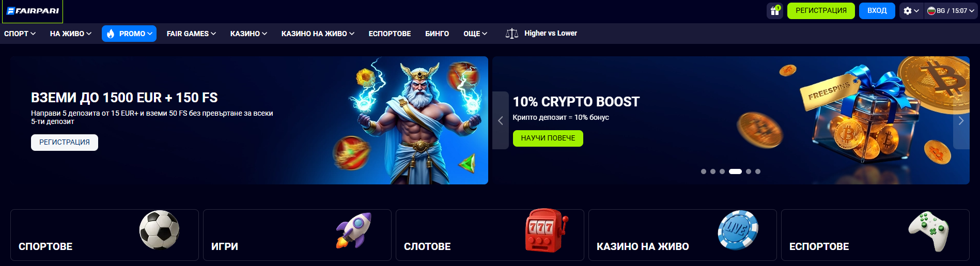Select the first carousel pagination dot
The width and height of the screenshot is (980, 266).
(x=704, y=171)
